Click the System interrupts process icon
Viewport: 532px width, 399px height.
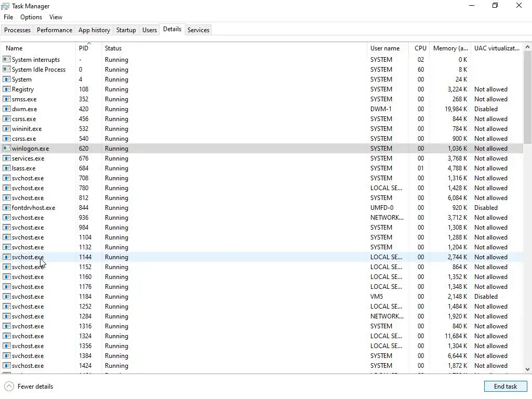6,59
